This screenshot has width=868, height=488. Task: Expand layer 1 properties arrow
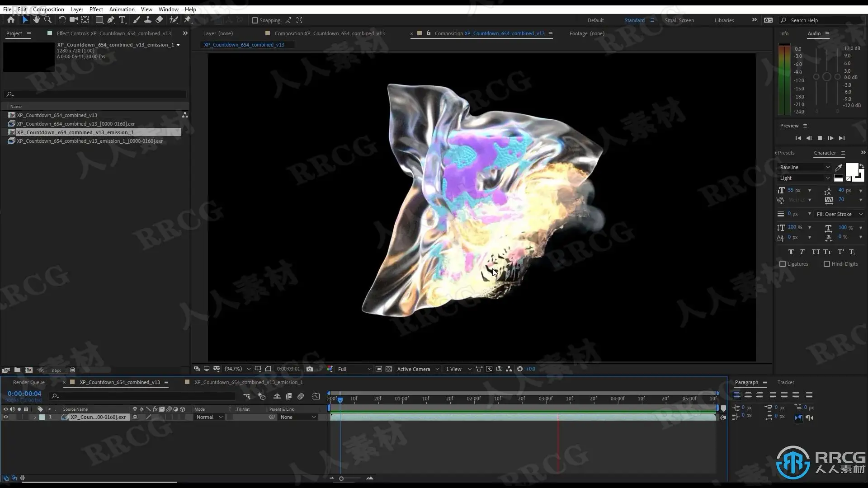[x=35, y=417]
